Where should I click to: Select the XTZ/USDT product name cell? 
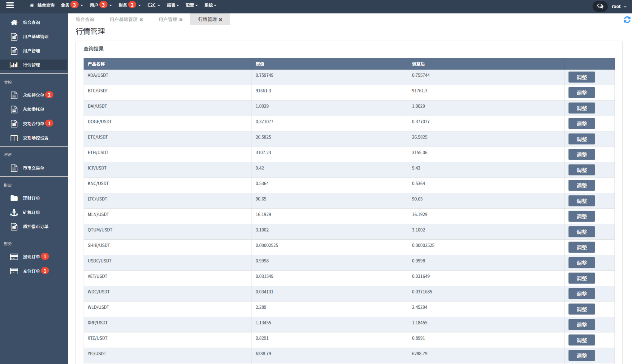click(167, 340)
